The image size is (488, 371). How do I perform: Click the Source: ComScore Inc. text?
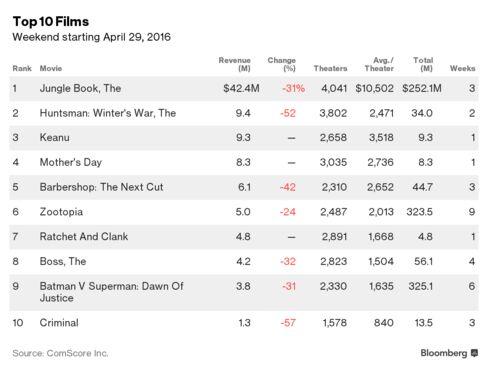click(x=60, y=353)
